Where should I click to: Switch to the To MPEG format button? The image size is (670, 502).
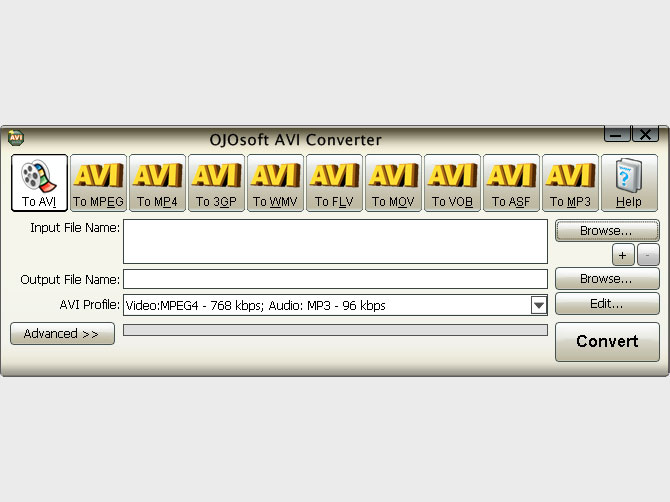point(98,183)
